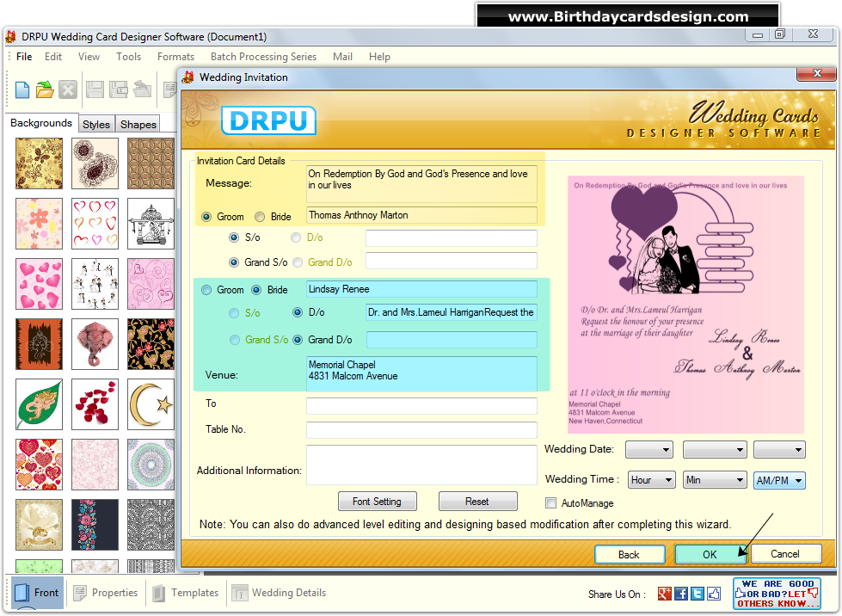Choose the outlined colorful hearts background
842x616 pixels.
click(95, 224)
